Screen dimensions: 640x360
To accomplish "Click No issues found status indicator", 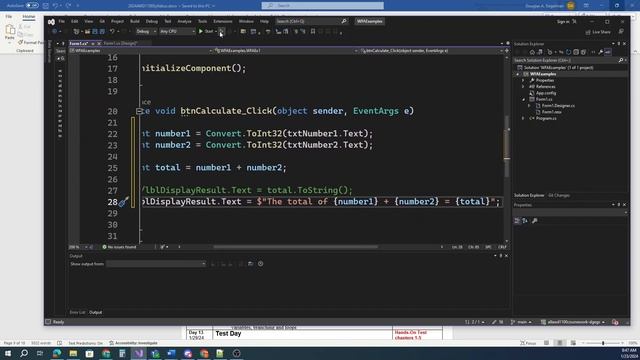I will [119, 247].
